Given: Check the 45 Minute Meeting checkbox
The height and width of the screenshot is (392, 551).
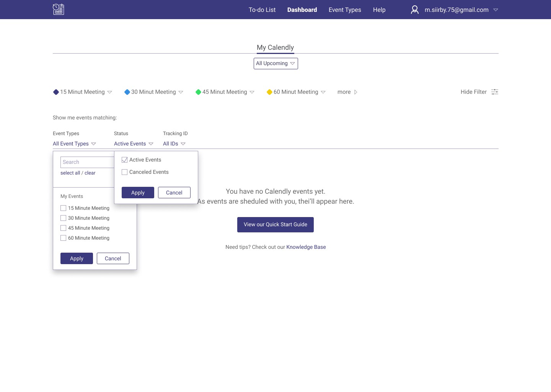Looking at the screenshot, I should tap(63, 228).
